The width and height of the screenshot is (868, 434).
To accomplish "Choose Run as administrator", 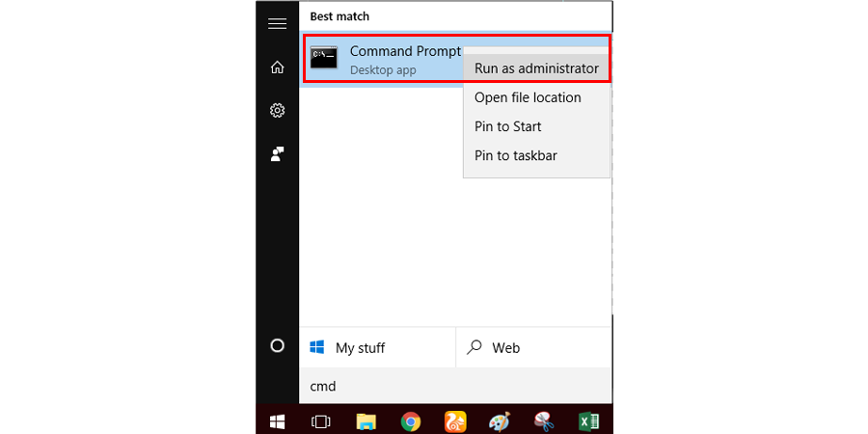I will [536, 68].
